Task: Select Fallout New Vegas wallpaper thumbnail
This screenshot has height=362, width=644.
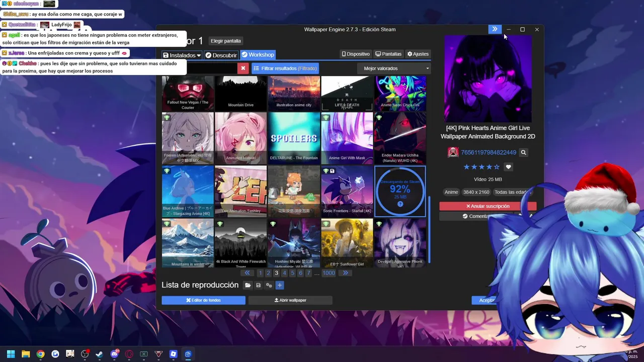Action: click(x=188, y=94)
